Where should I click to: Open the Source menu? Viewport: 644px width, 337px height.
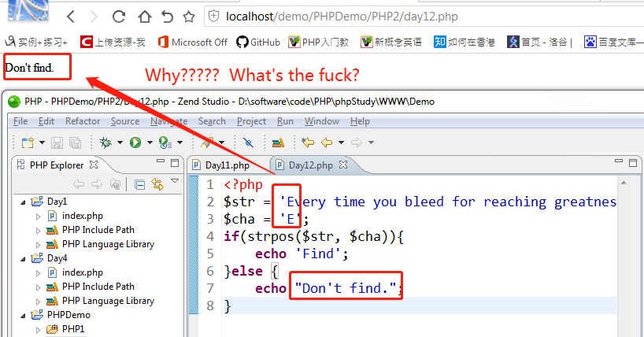(x=125, y=121)
